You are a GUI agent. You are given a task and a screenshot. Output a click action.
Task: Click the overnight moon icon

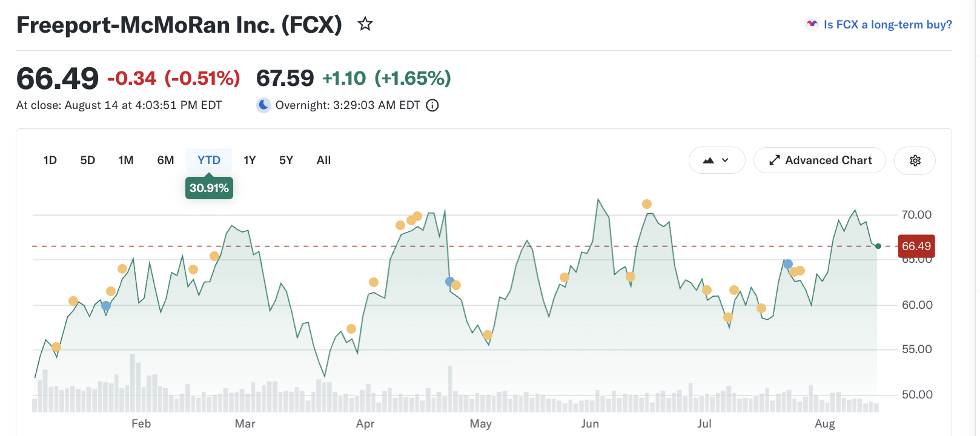tap(263, 105)
